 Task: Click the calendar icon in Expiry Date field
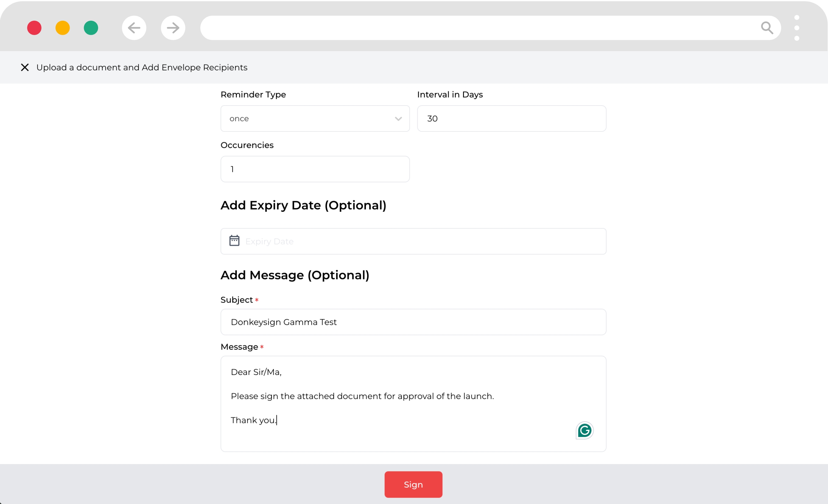(x=234, y=241)
